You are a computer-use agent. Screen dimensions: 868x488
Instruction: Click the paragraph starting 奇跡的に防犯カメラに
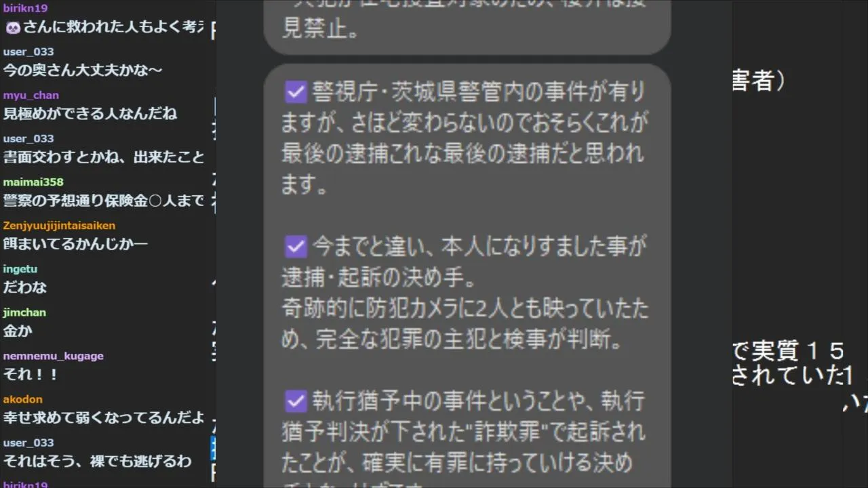465,324
